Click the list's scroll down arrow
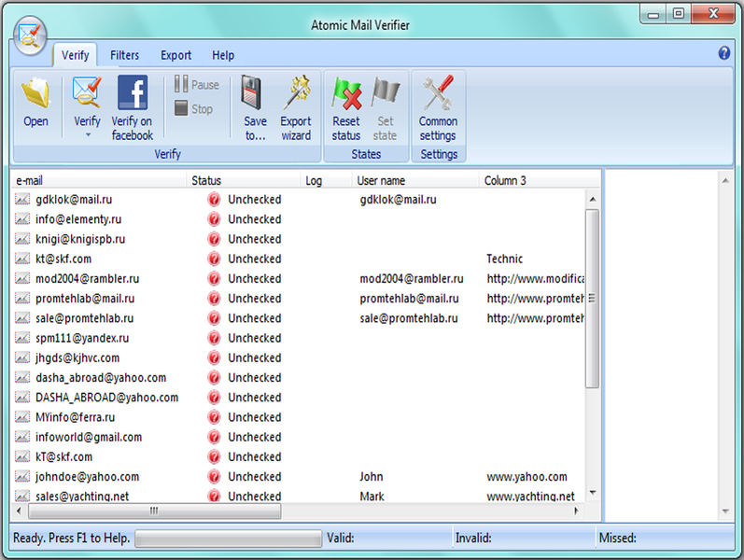Image resolution: width=744 pixels, height=560 pixels. click(593, 493)
